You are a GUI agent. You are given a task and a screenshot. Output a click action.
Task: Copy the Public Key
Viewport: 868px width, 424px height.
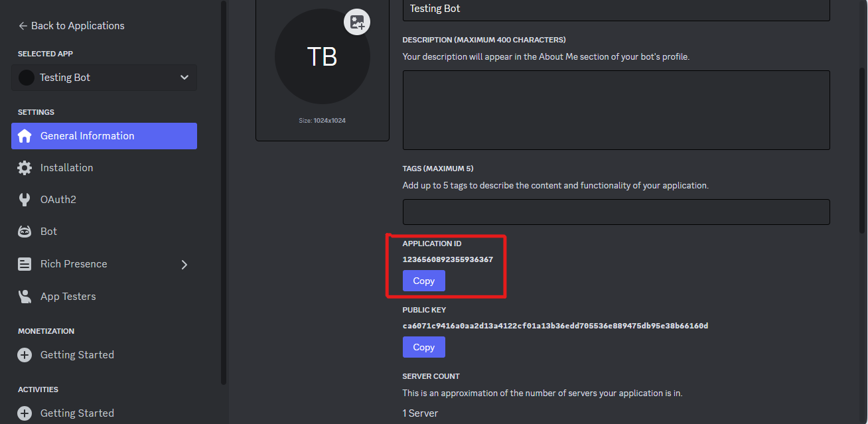click(x=423, y=347)
